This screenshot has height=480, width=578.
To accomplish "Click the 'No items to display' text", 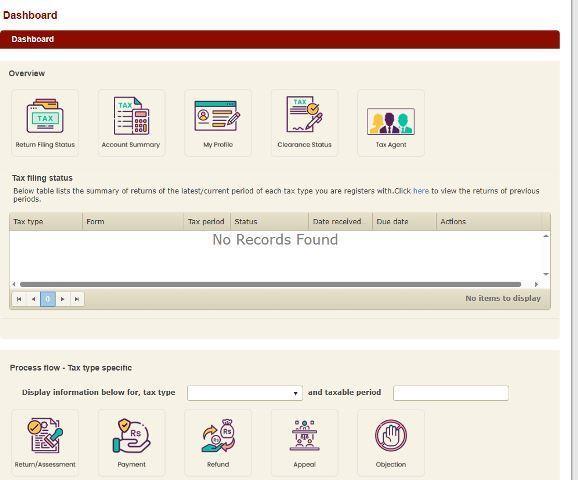I will (x=503, y=299).
